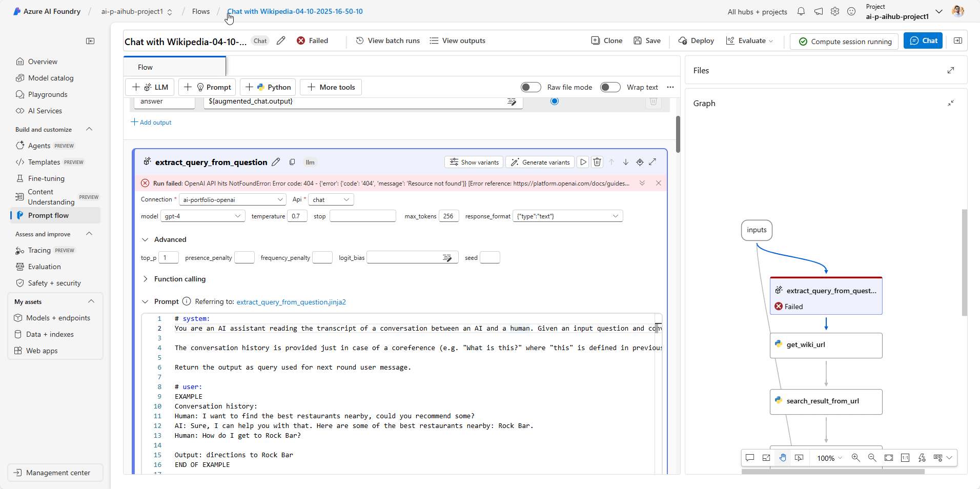
Task: Zoom in on the graph
Action: [855, 458]
